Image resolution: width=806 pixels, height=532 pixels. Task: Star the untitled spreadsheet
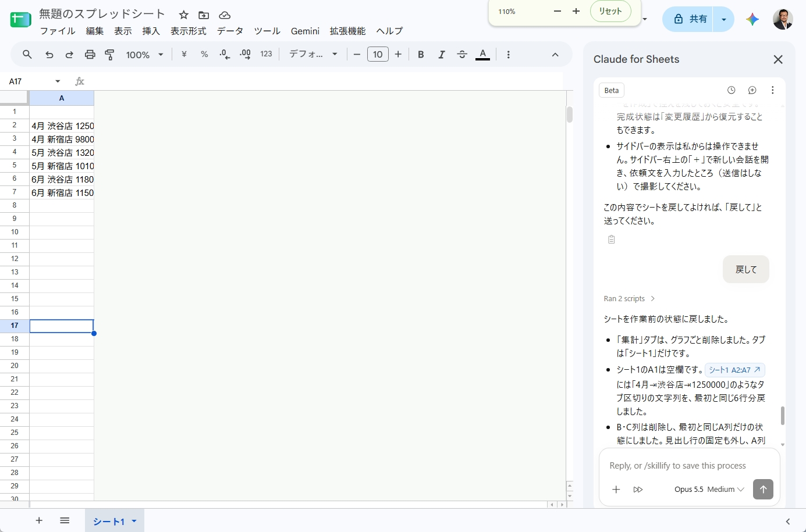[183, 15]
